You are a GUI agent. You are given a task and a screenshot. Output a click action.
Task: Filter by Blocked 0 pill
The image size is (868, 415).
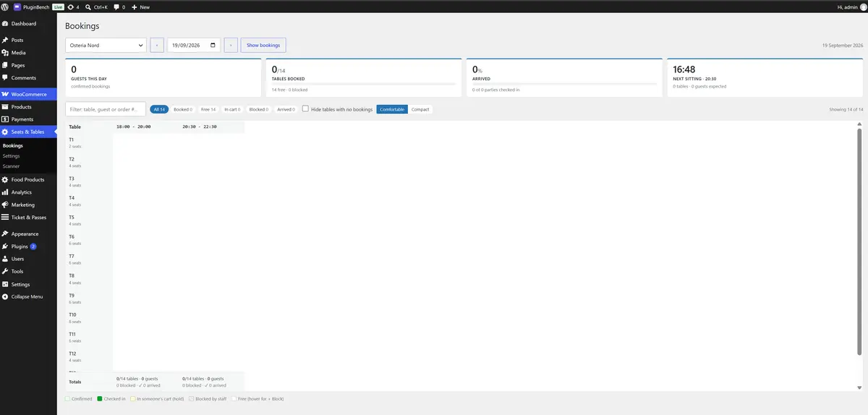(x=258, y=109)
